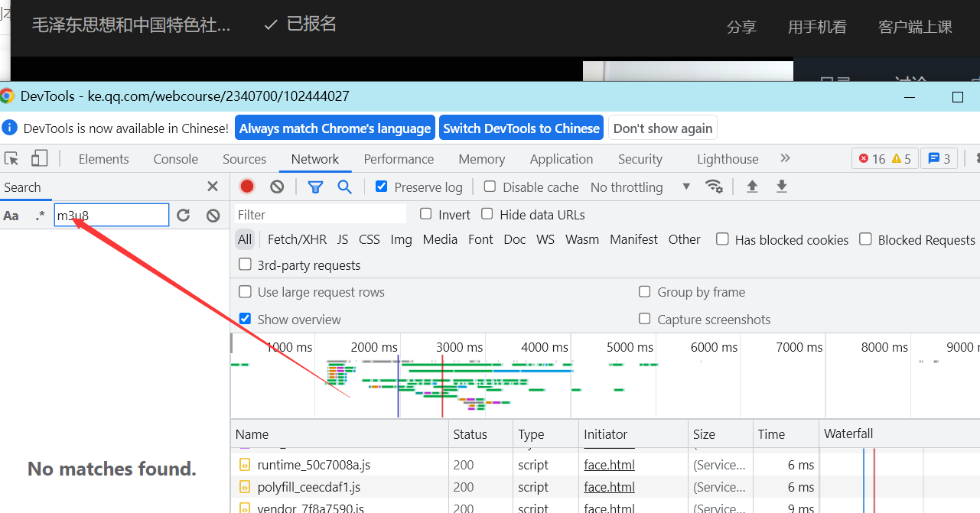Toggle the device toolbar icon

tap(39, 159)
